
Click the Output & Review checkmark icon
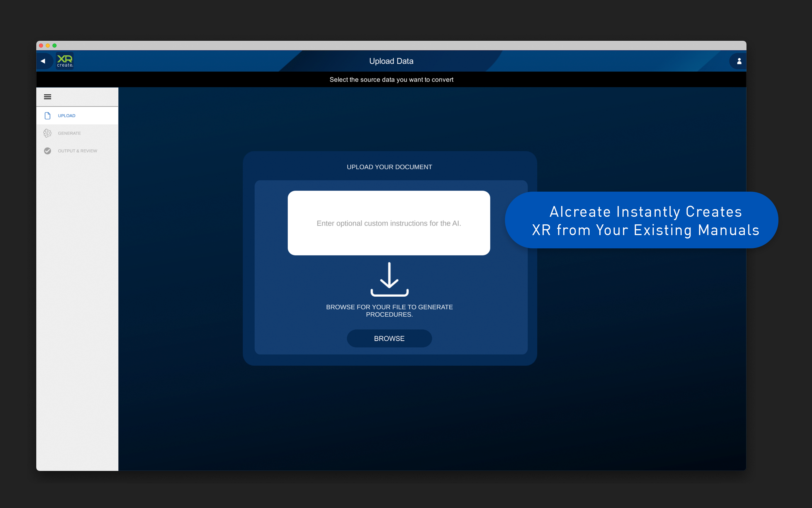click(x=48, y=151)
